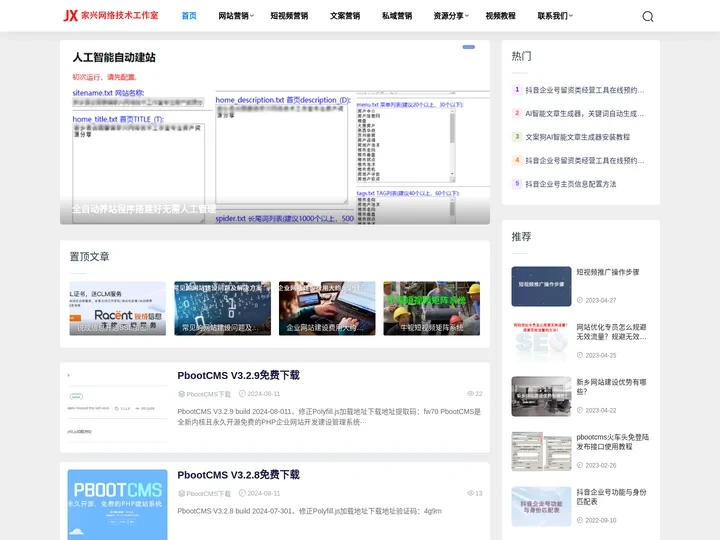Screen dimensions: 720x540
Task: Open hot article 文案狗AI智能文章生成器安装教程
Action: 578,137
